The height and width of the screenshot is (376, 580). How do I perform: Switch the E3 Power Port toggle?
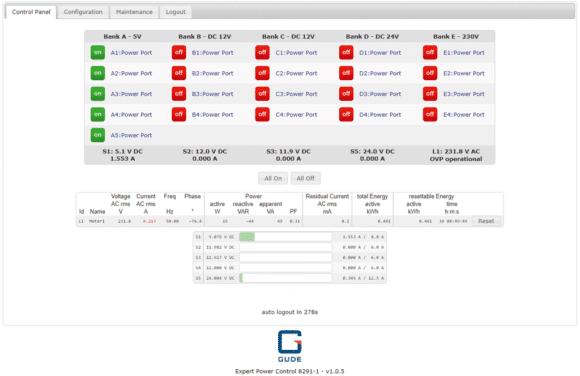click(430, 94)
